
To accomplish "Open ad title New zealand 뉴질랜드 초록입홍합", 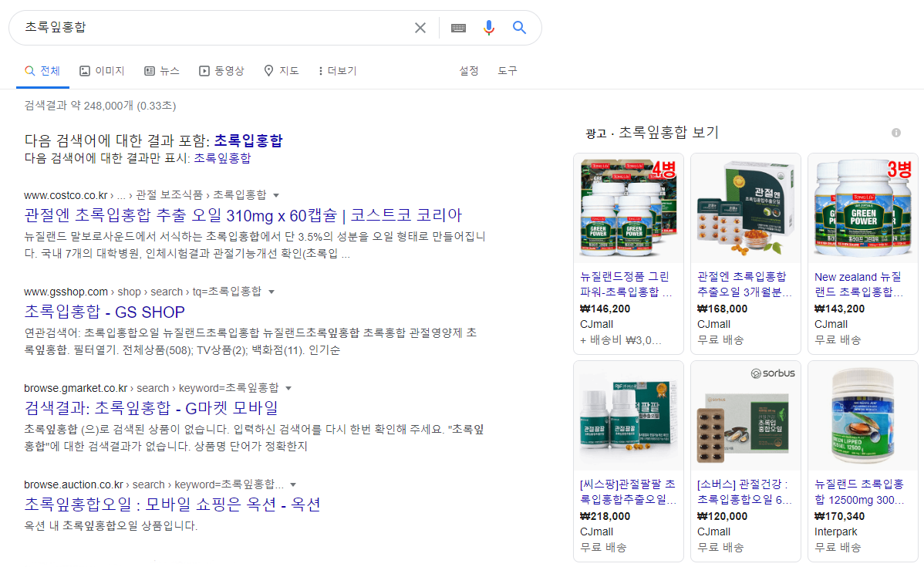I will [859, 284].
